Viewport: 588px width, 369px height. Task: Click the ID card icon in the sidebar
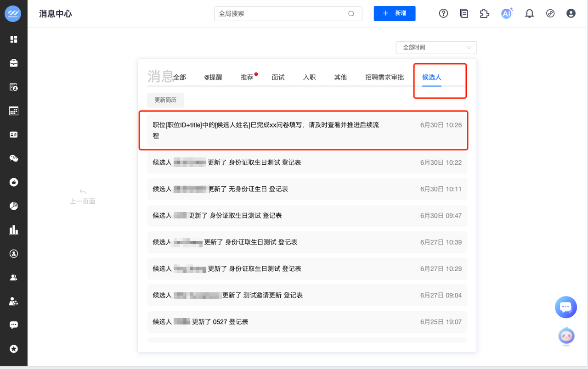(x=14, y=134)
